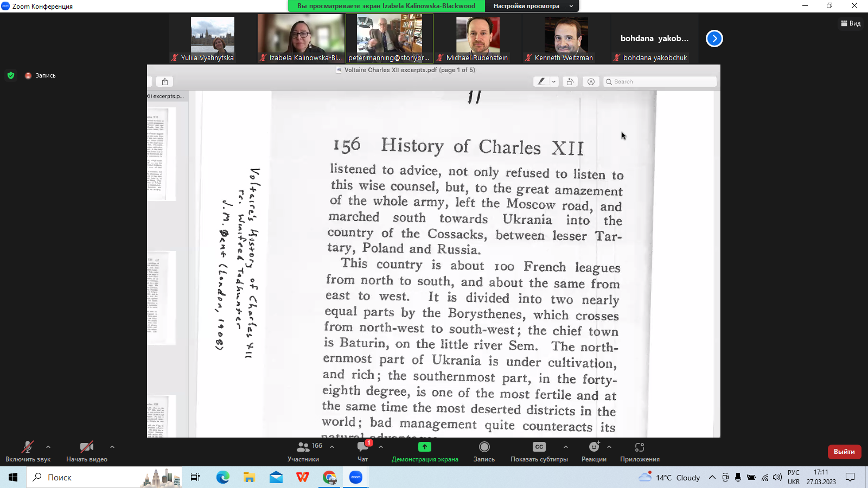Open the View menu in top right

(x=851, y=23)
